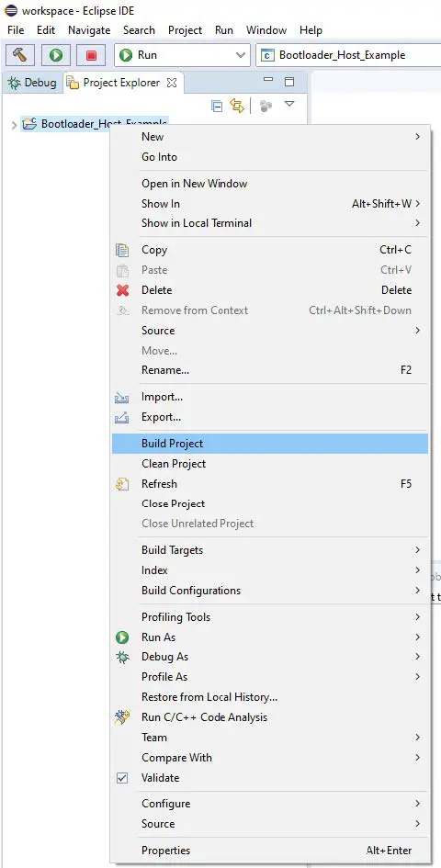Choose Close Project
The height and width of the screenshot is (868, 441).
[x=270, y=503]
